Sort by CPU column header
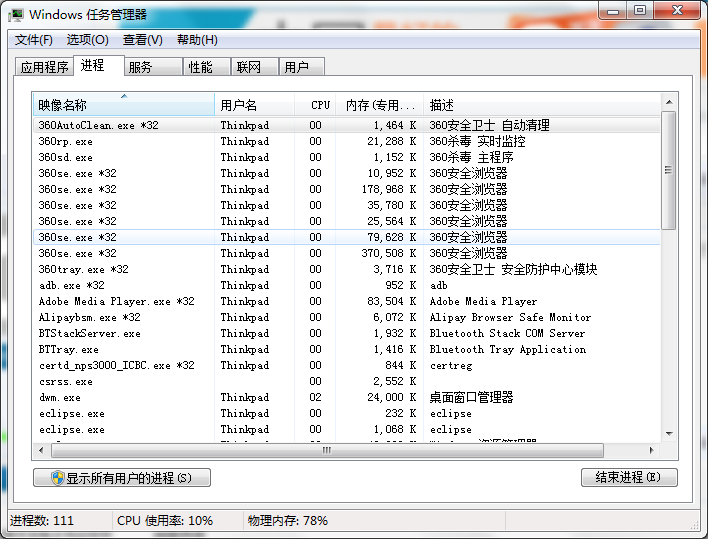The image size is (708, 539). click(x=315, y=105)
